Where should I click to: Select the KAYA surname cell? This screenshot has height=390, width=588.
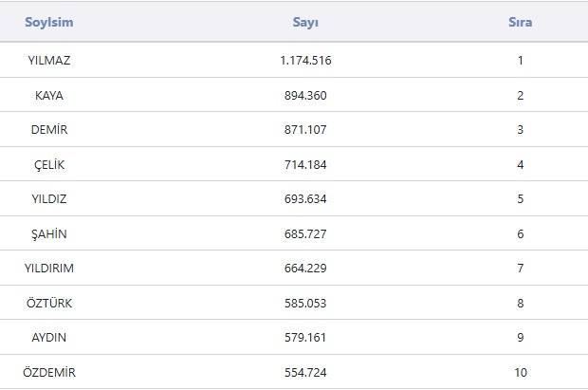[x=49, y=96]
